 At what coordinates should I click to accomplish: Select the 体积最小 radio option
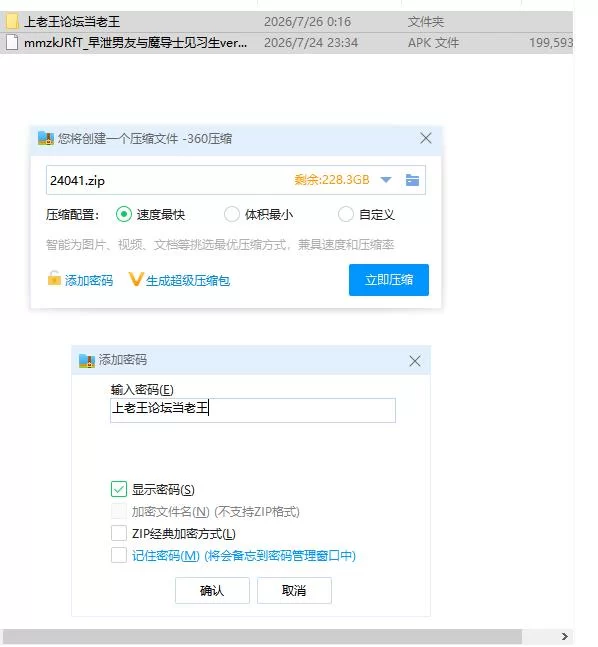click(232, 214)
